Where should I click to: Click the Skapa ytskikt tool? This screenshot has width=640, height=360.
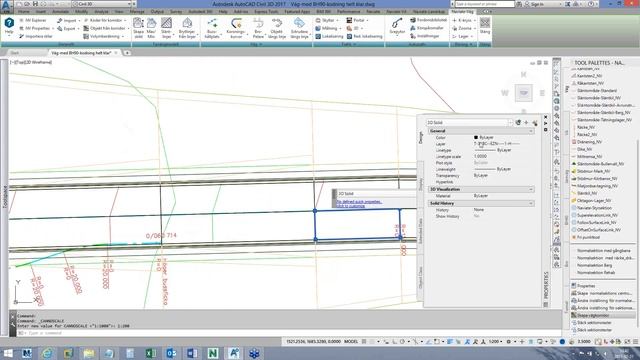138,28
